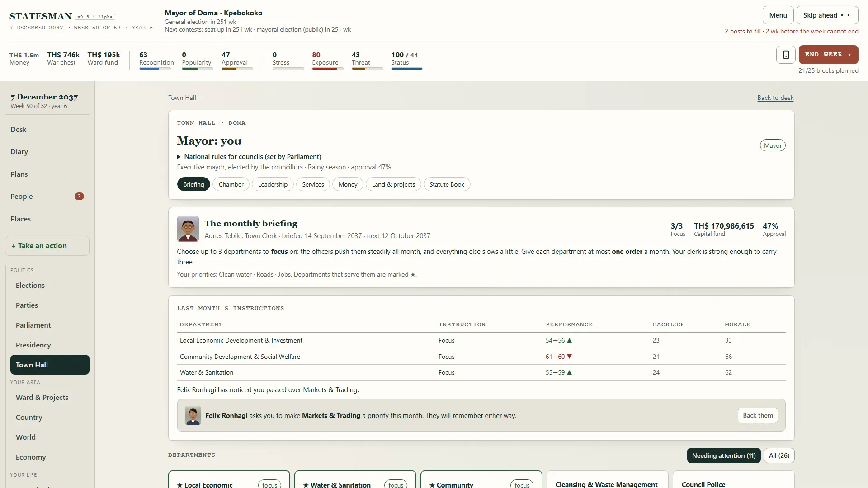Click the star on Local Economic card

(179, 485)
